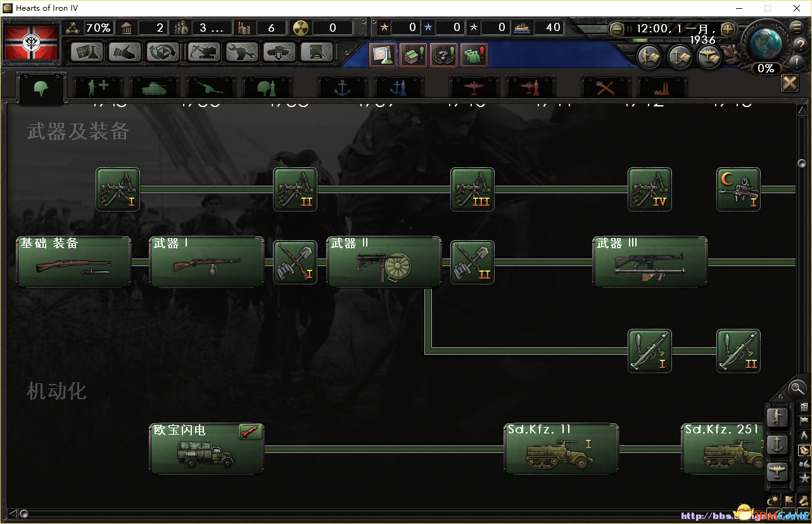Select the 基础 装备 technology
Screen dimensions: 812x524
click(x=73, y=262)
